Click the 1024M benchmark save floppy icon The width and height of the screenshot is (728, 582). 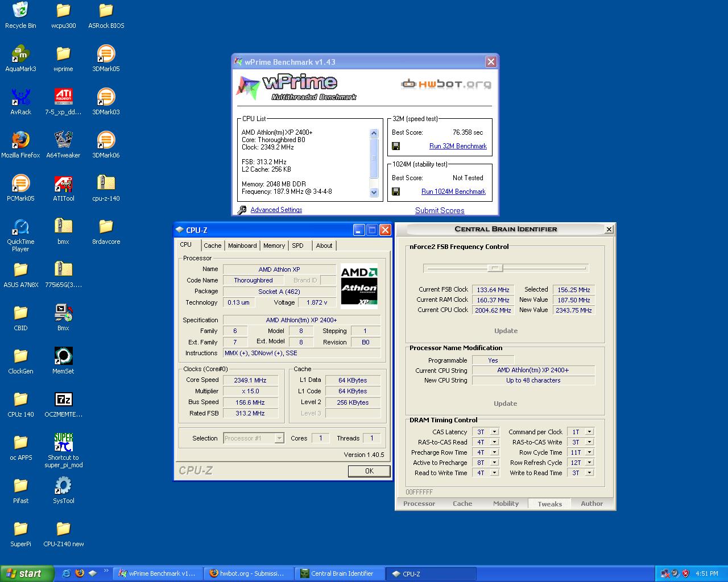[x=396, y=192]
